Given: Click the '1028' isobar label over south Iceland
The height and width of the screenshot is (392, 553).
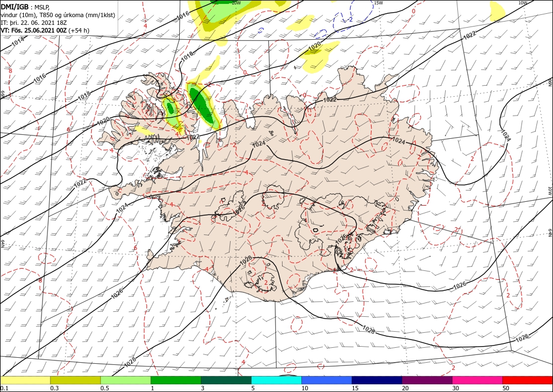Looking at the screenshot, I should tap(246, 261).
